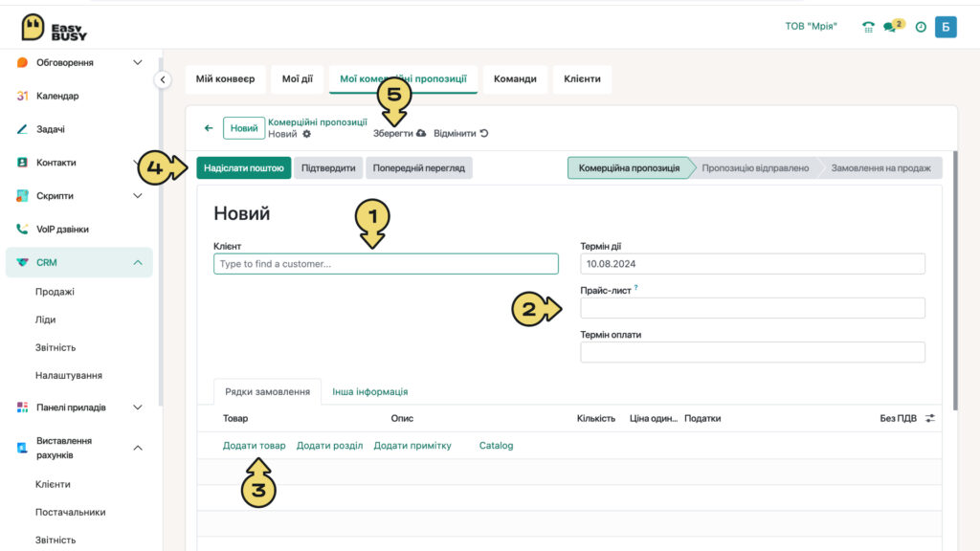980x551 pixels.
Task: Click the Додати примітку link
Action: pos(412,446)
